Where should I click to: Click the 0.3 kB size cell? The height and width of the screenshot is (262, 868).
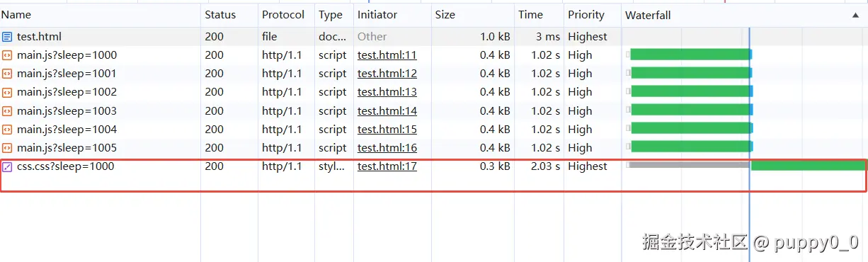tap(495, 166)
